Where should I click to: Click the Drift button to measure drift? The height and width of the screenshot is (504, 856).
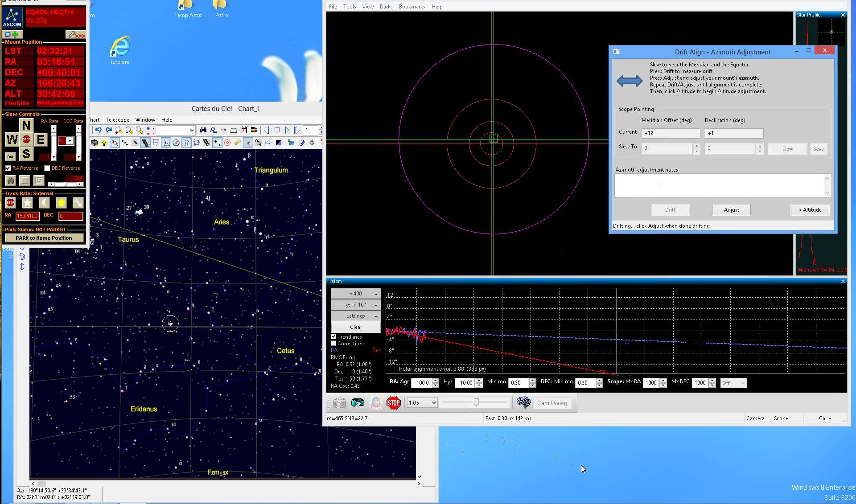671,209
